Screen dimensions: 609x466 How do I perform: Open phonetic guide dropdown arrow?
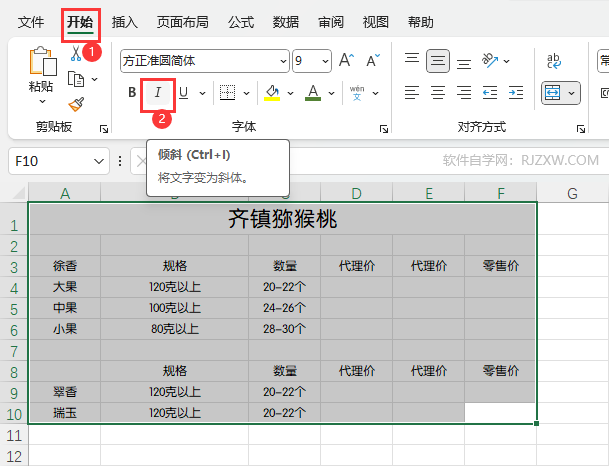click(375, 93)
